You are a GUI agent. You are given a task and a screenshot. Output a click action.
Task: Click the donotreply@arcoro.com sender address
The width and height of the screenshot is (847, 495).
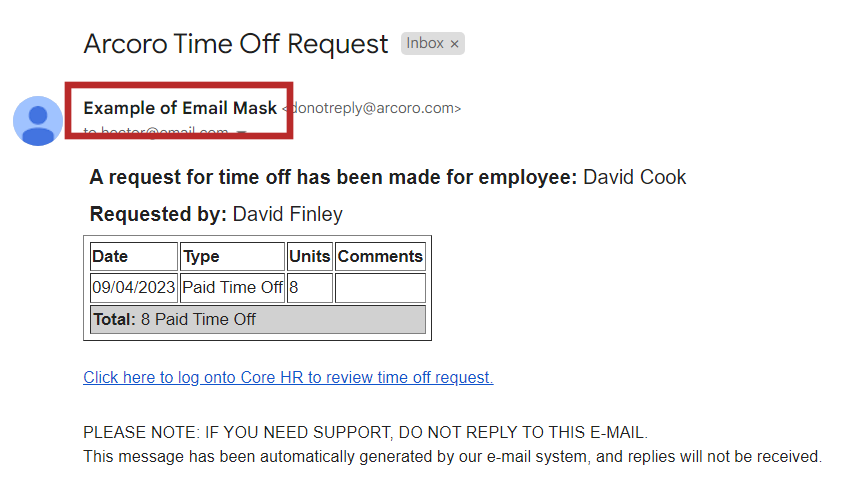point(372,108)
